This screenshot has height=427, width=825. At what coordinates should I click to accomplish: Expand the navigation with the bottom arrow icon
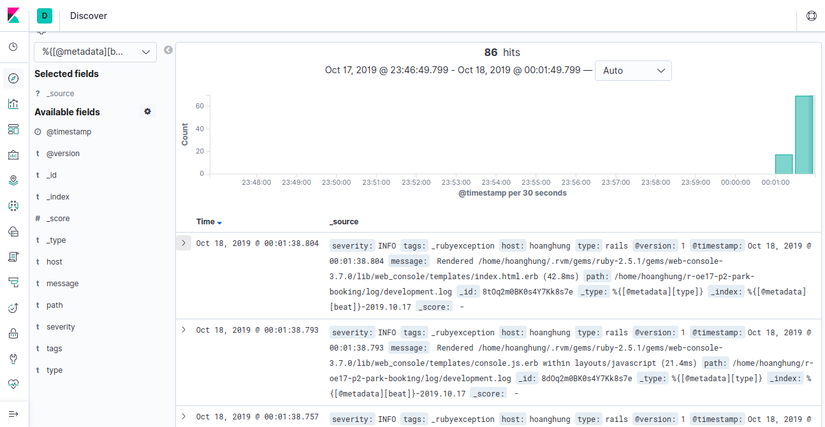tap(14, 414)
